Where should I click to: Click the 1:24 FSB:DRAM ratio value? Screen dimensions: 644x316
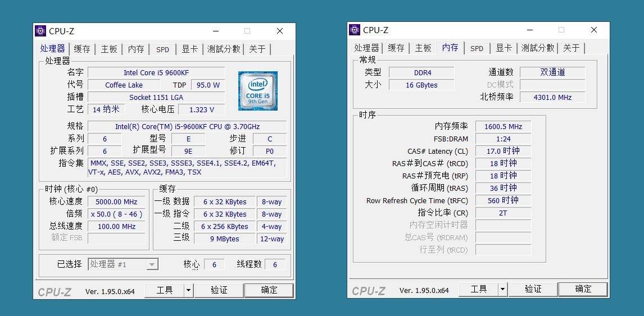pyautogui.click(x=503, y=139)
